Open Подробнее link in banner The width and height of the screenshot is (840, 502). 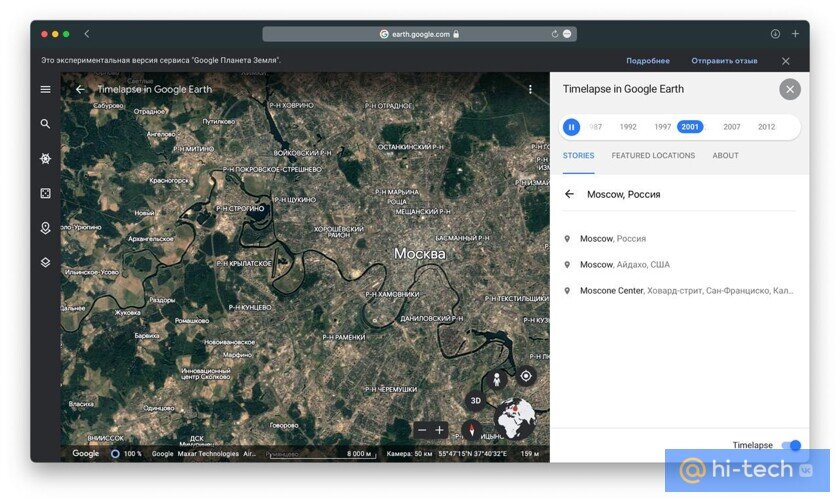(x=648, y=61)
